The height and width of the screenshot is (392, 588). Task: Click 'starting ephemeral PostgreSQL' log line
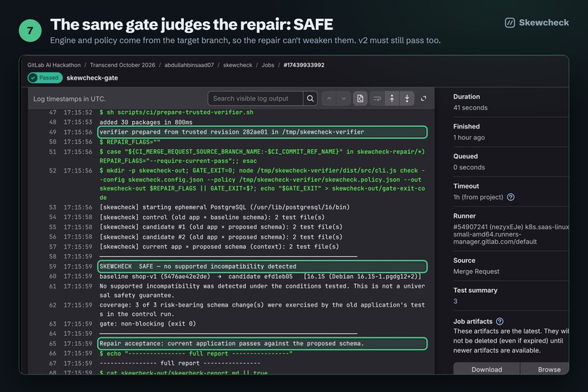224,207
